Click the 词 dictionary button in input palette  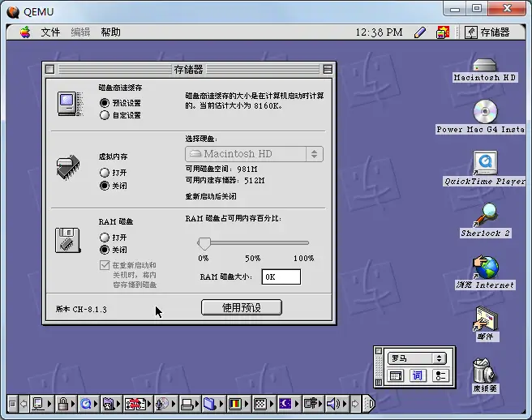point(418,375)
